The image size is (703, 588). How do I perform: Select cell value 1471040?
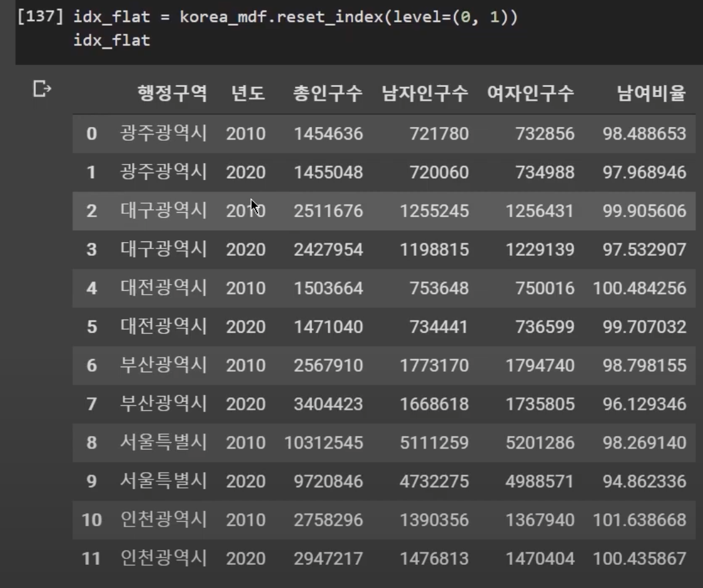[x=328, y=327]
